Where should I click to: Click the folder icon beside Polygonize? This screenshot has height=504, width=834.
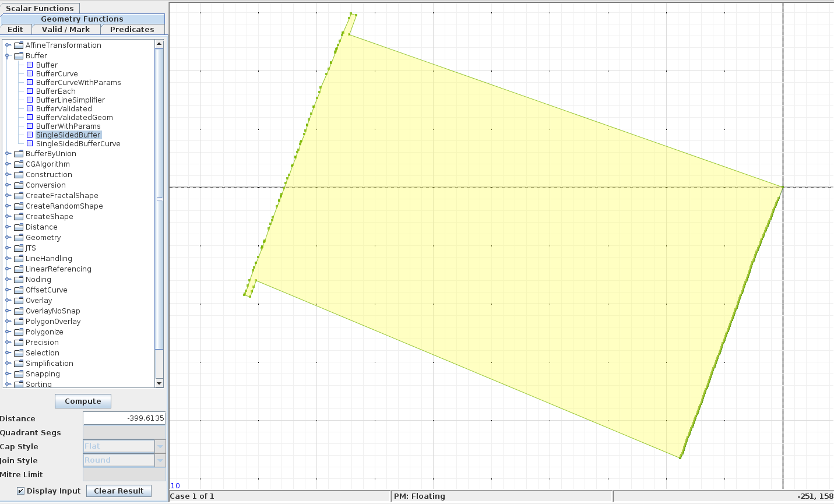[x=17, y=332]
